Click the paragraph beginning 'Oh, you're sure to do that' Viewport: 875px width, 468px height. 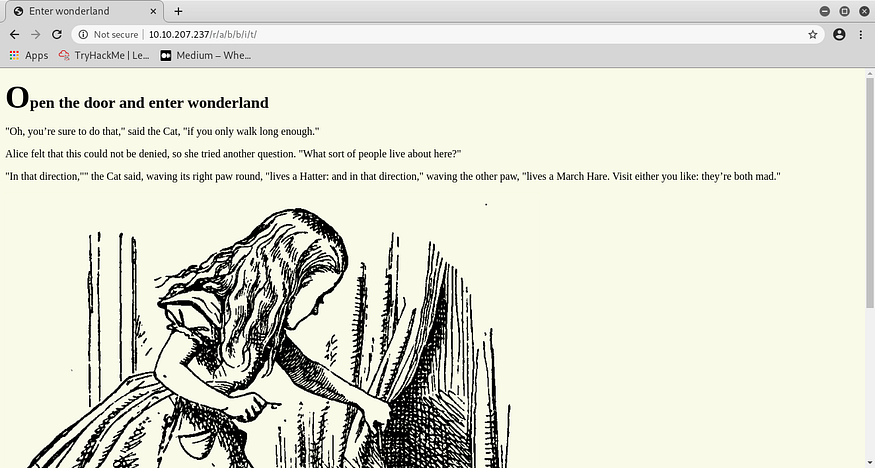(x=162, y=132)
